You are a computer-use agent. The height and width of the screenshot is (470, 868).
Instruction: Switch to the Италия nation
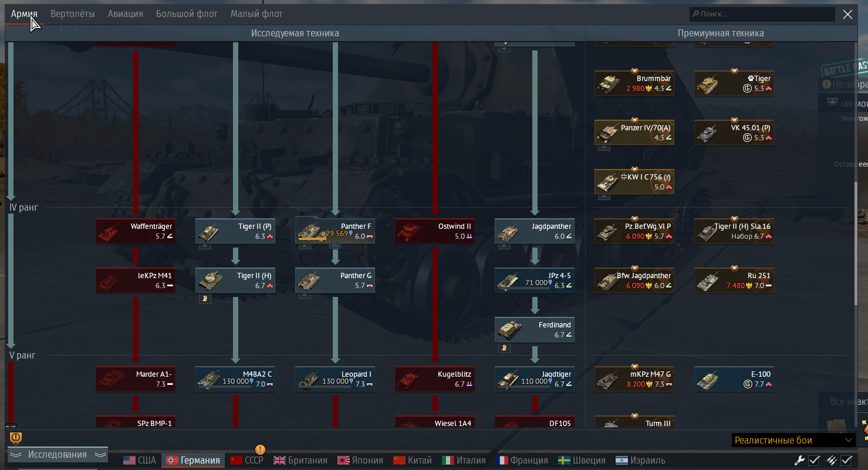[x=464, y=461]
